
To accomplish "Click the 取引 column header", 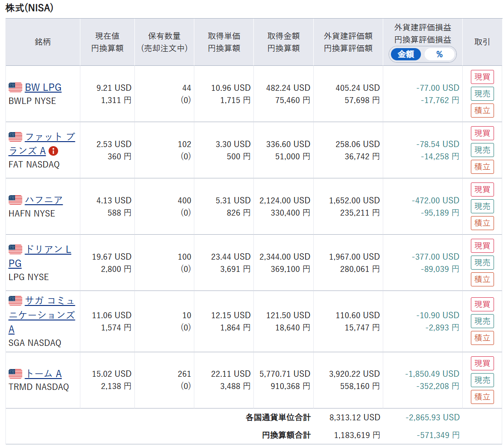I will 482,42.
